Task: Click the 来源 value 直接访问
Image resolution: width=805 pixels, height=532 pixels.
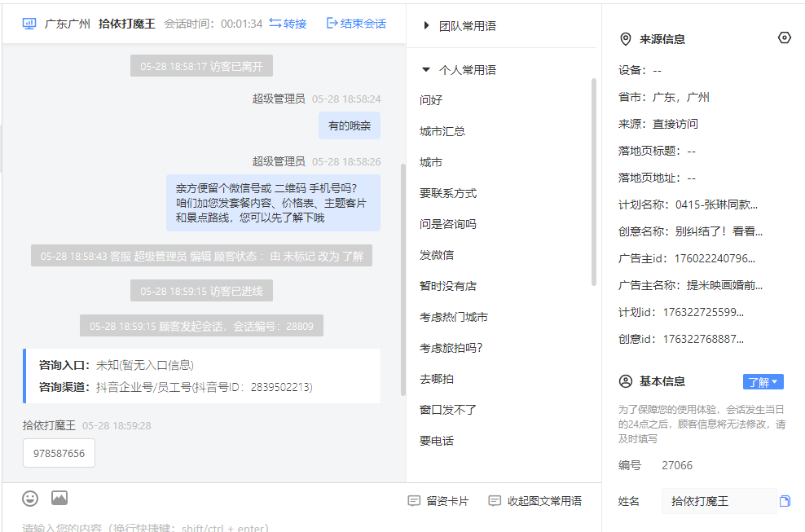Action: (675, 124)
